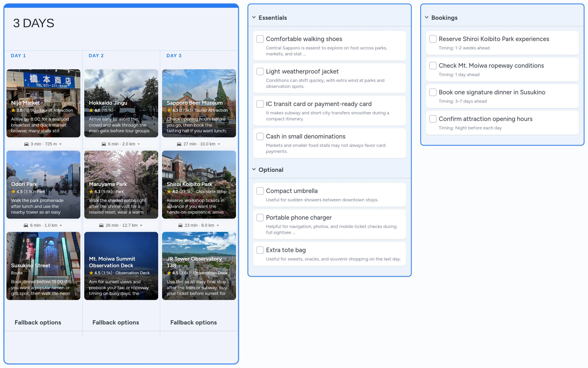This screenshot has width=588, height=368.
Task: Click the star rating icon on Nijo Market
Action: pyautogui.click(x=13, y=110)
